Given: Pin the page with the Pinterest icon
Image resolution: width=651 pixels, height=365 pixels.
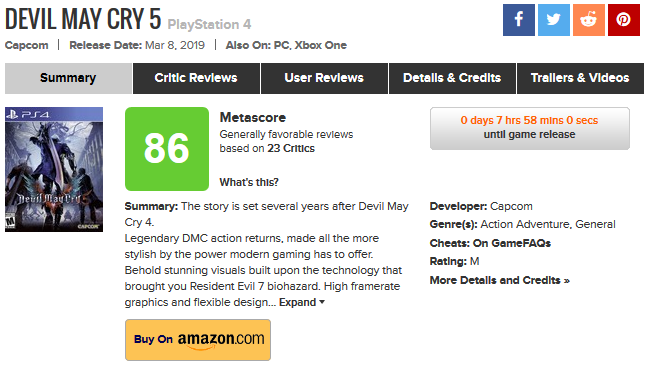Looking at the screenshot, I should pyautogui.click(x=624, y=20).
